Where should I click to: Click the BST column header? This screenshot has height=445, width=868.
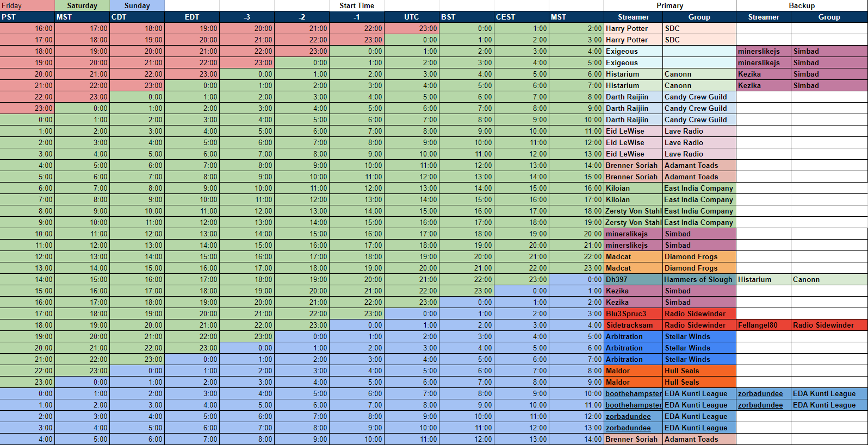click(467, 17)
